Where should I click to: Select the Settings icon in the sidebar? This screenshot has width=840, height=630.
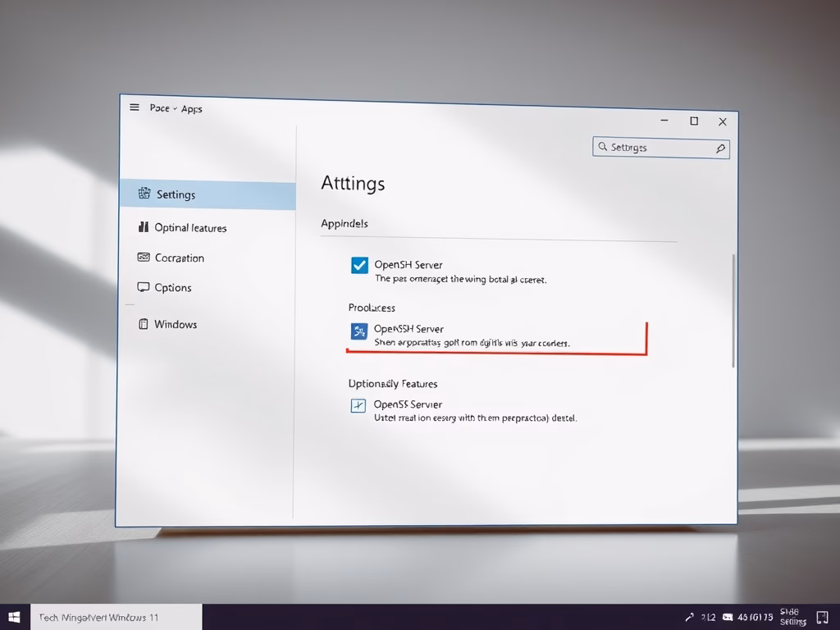(144, 194)
